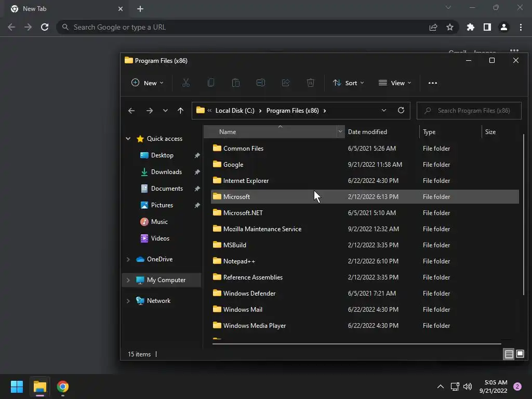Screen dimensions: 532x399
Task: Go back in File Explorer navigation
Action: click(x=131, y=111)
